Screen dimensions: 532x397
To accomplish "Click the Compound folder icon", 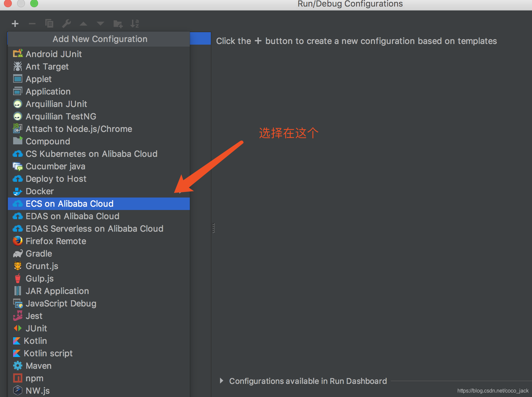I will click(18, 141).
